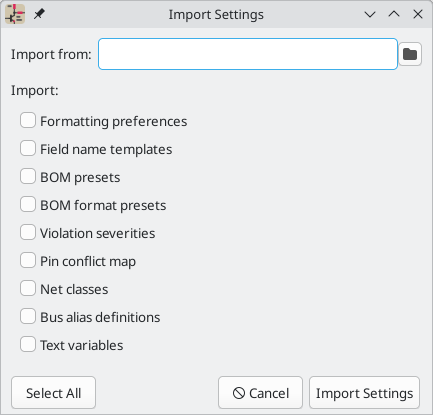Enable Formatting preferences checkbox

click(28, 120)
